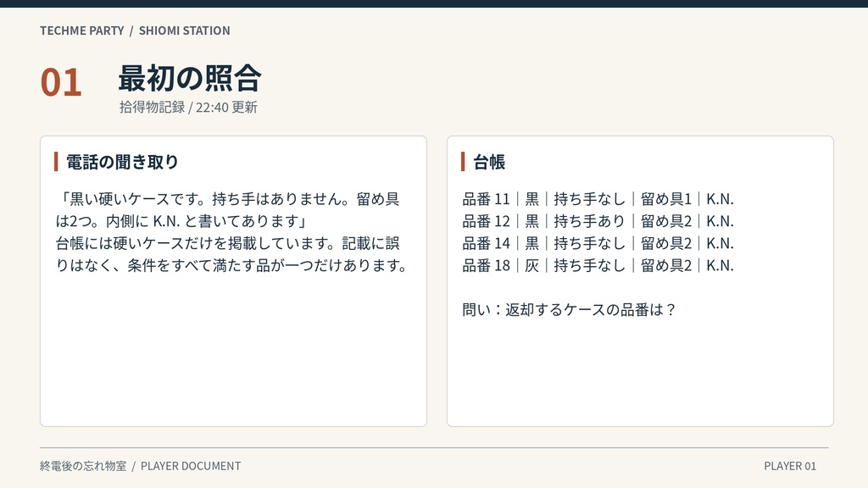This screenshot has height=488, width=868.
Task: Click the subtitle '拾得物記録 / 22:40 更新'
Action: click(x=188, y=107)
